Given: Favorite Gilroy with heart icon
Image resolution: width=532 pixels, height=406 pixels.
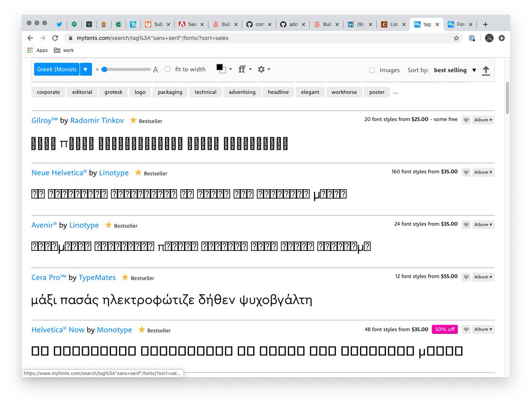Looking at the screenshot, I should click(466, 120).
